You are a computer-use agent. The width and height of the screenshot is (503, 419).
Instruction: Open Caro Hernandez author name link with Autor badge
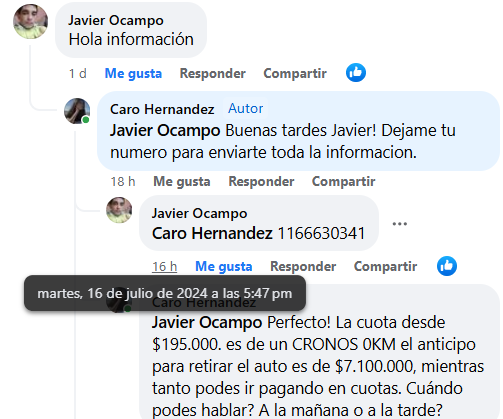[x=162, y=109]
